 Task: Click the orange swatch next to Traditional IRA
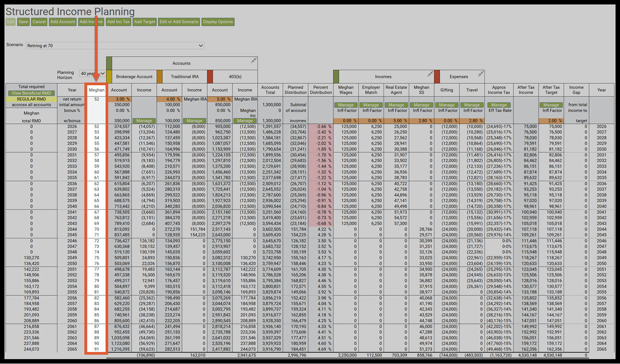coord(160,77)
